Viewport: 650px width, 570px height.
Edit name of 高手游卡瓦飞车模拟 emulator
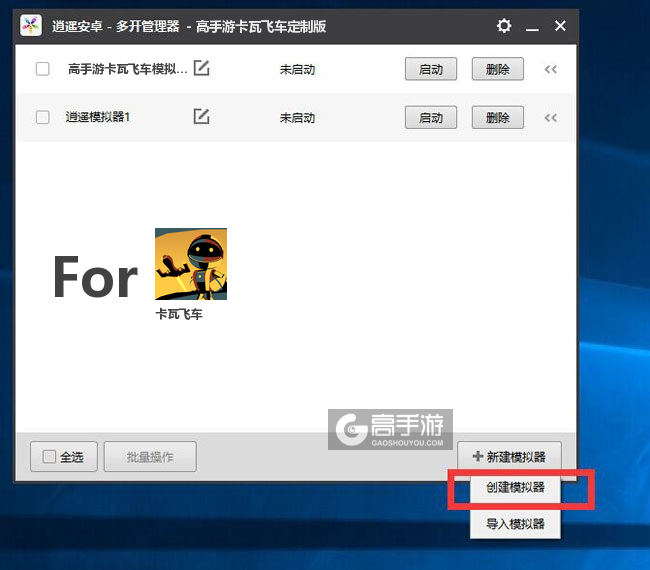201,68
